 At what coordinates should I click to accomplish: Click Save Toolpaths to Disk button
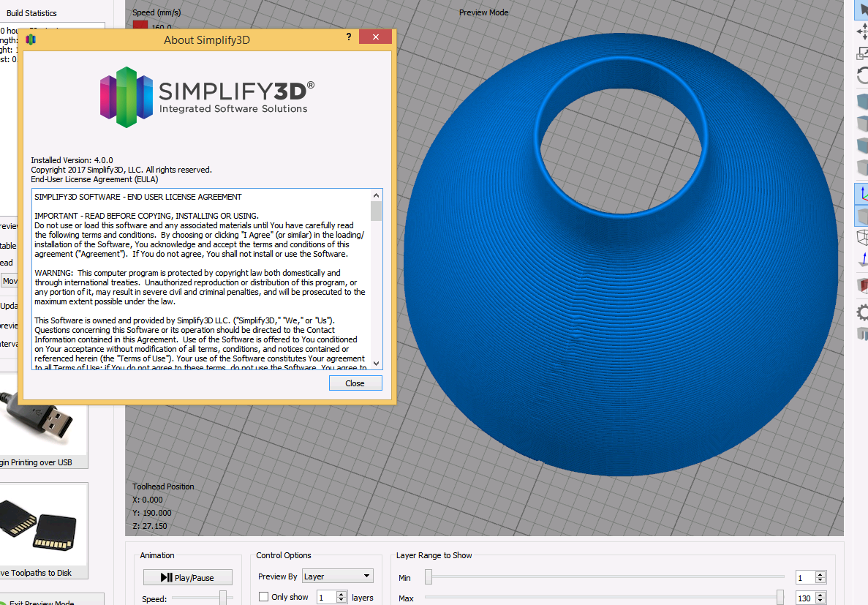[44, 531]
